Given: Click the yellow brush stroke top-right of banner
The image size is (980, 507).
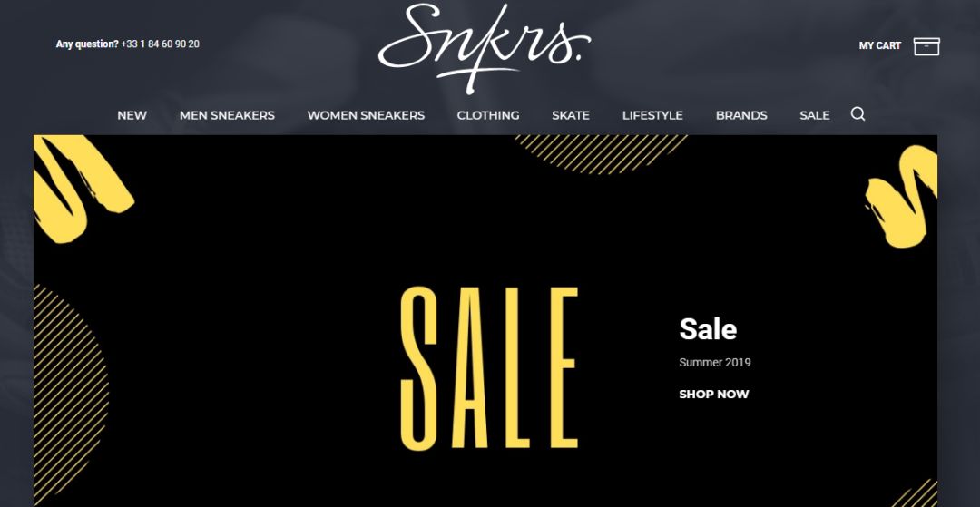Looking at the screenshot, I should click(901, 196).
